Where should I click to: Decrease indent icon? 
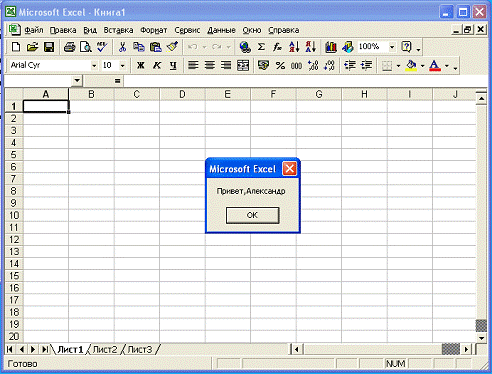click(x=350, y=65)
